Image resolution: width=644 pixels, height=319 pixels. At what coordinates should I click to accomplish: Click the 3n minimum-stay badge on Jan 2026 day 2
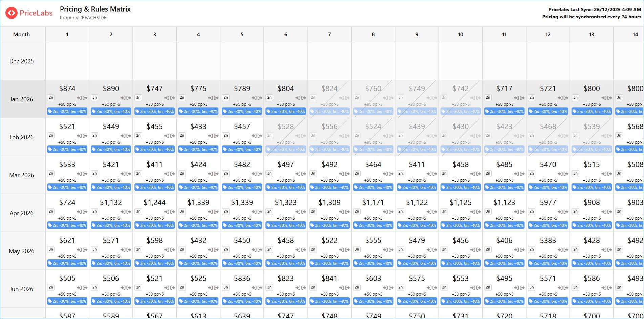coord(94,98)
